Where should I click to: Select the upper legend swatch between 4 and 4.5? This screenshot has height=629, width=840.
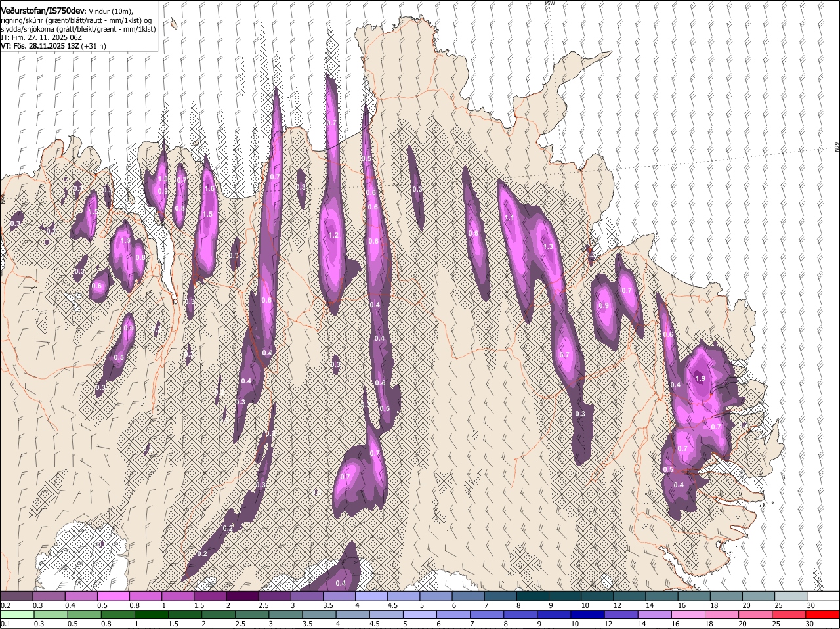(371, 596)
